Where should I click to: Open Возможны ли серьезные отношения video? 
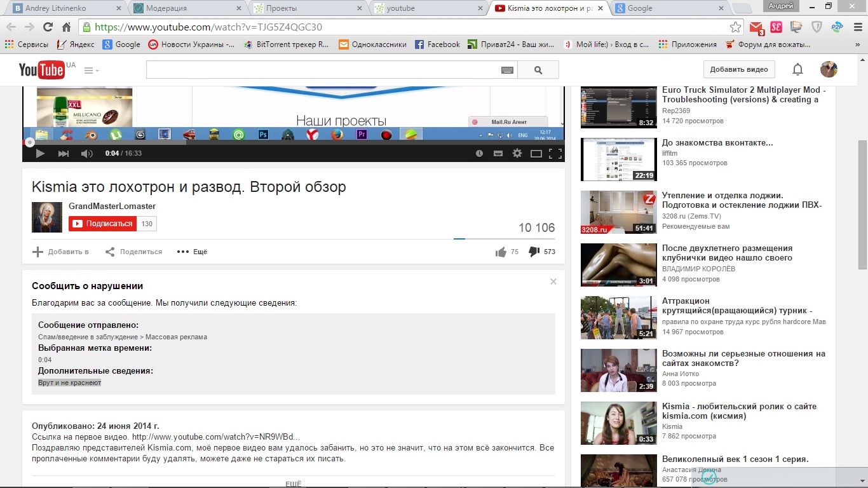coord(743,358)
